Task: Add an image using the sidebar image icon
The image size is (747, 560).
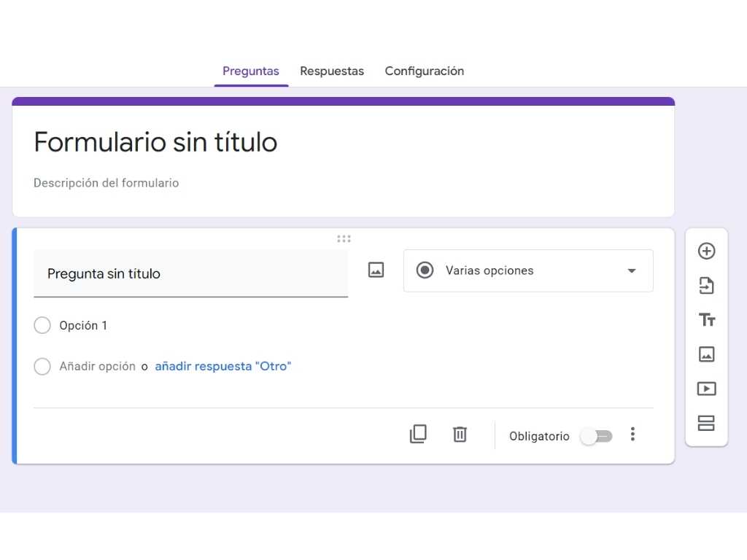Action: 706,354
